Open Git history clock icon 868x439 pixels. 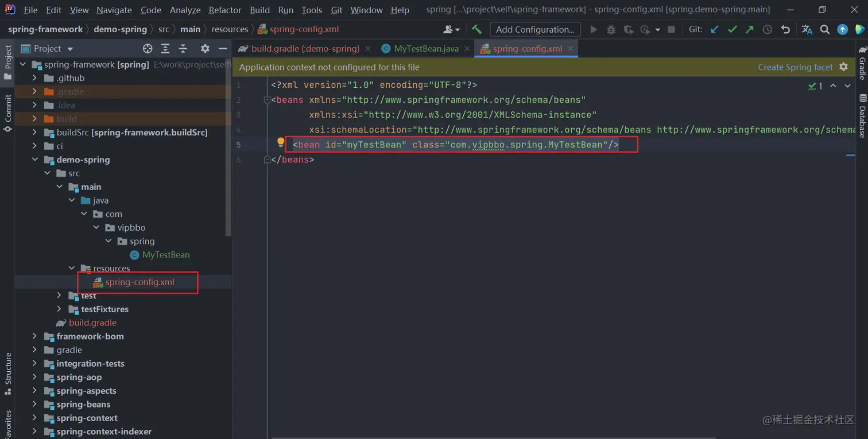point(767,29)
